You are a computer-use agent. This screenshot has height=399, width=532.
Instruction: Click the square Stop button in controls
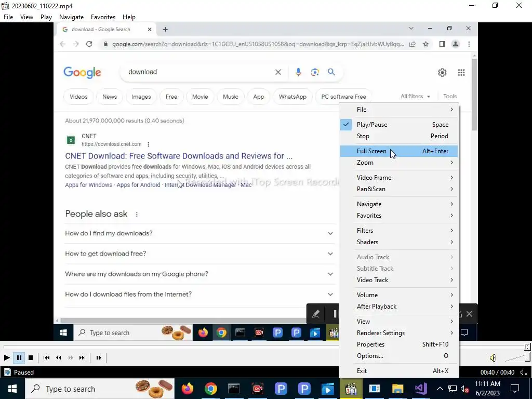(31, 357)
